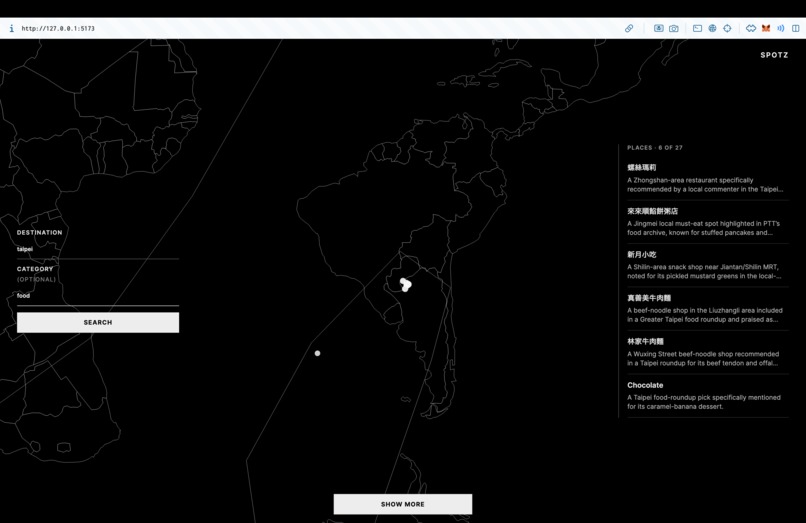Click the CATEGORY (OPTIONAL) label
806x523 pixels.
point(36,274)
